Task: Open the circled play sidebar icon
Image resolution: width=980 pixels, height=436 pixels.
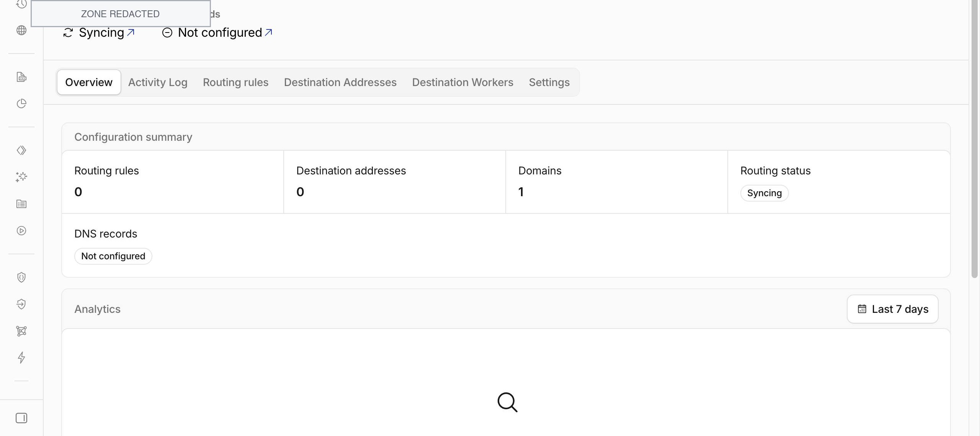Action: [x=21, y=231]
